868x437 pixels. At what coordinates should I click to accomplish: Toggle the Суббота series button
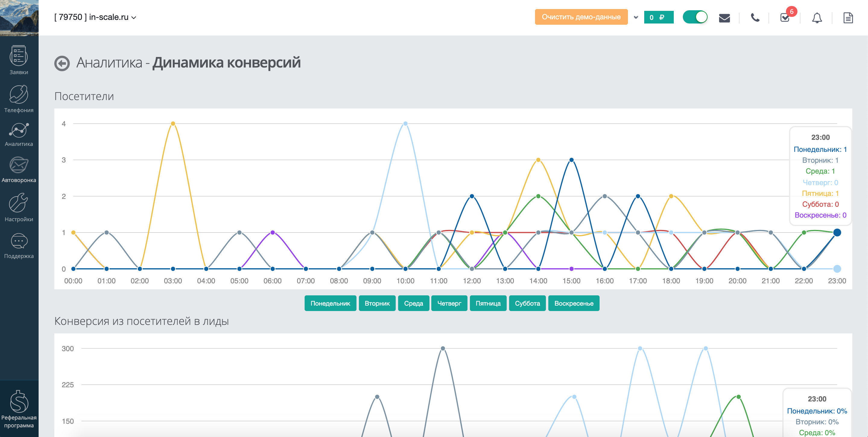[527, 303]
